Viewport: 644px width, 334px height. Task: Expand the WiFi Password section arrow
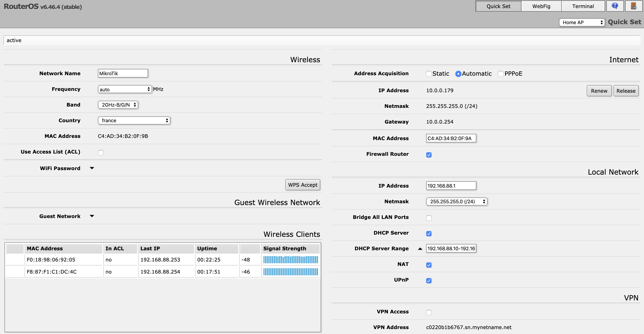point(92,168)
